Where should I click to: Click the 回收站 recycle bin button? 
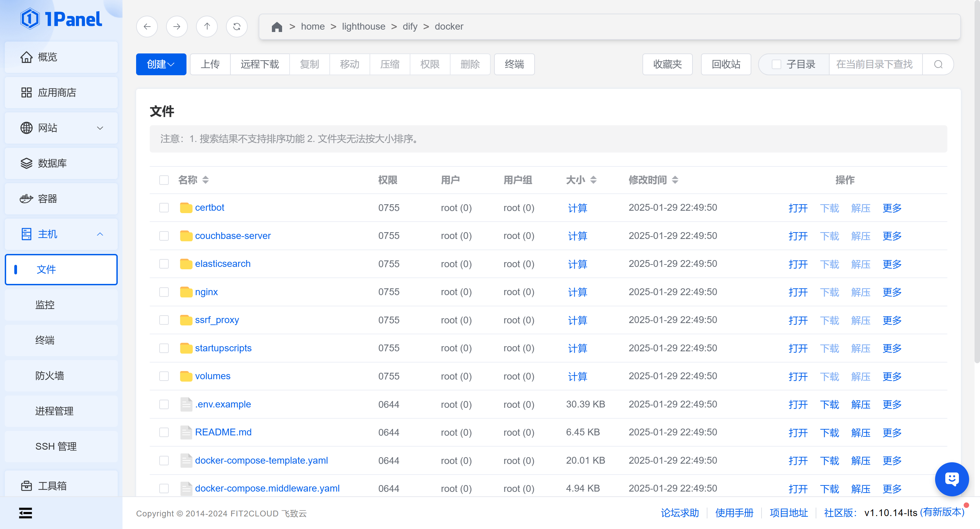pos(725,64)
